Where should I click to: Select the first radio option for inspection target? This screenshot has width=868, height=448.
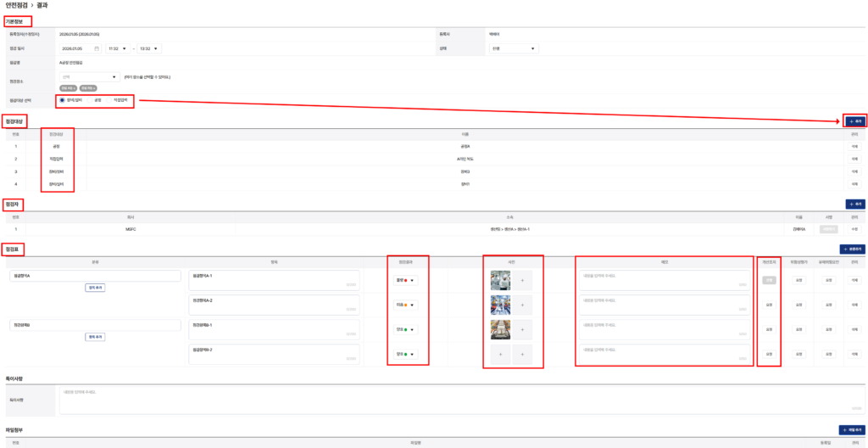[62, 100]
